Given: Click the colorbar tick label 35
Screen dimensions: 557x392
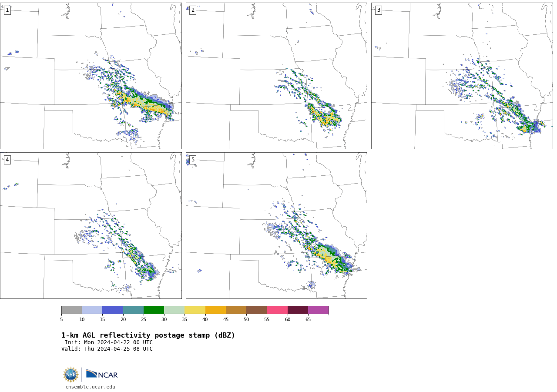Looking at the screenshot, I should 185,320.
